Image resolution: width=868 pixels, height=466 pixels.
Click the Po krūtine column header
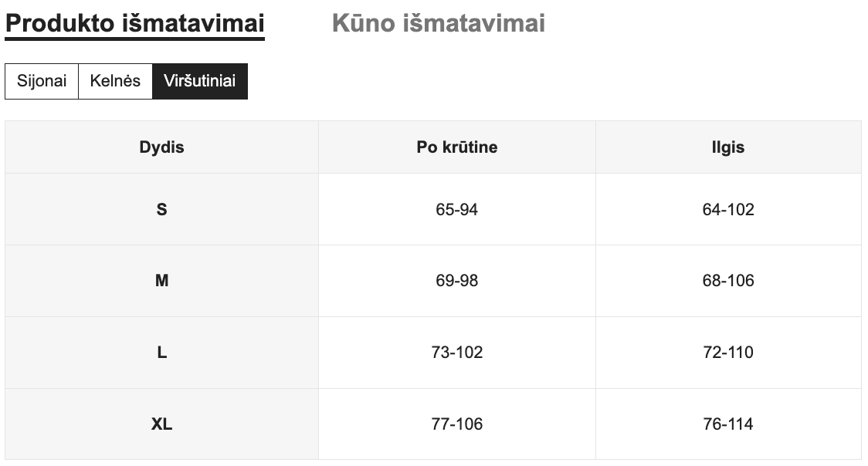[456, 147]
